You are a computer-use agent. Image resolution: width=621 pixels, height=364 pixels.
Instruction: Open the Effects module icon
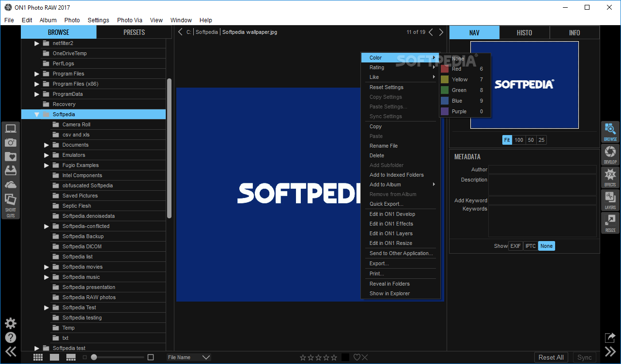click(x=610, y=177)
